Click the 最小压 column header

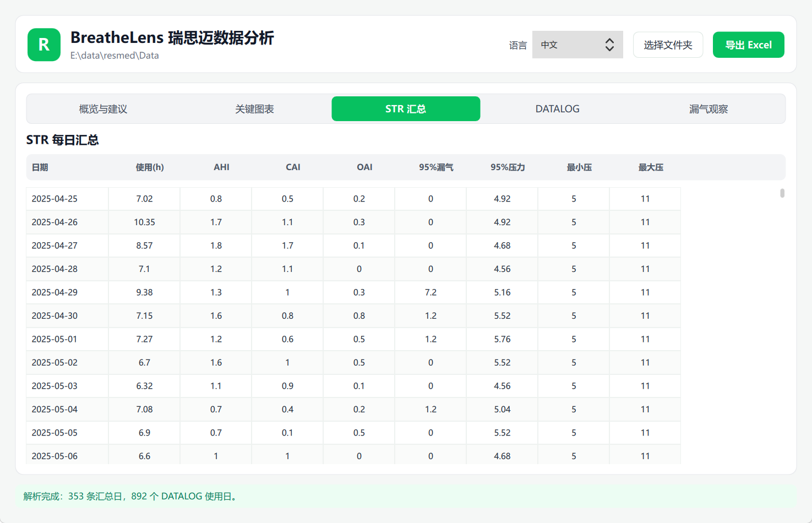pyautogui.click(x=579, y=167)
